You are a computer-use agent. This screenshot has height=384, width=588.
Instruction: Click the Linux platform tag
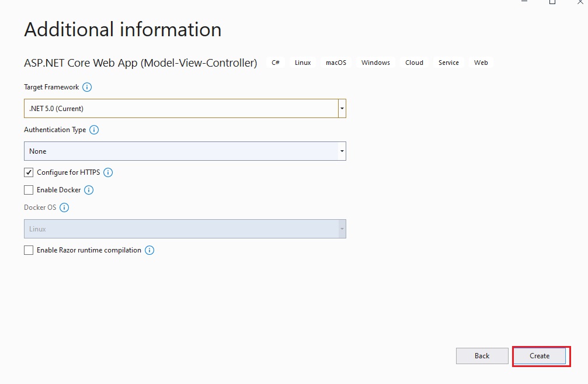pos(302,63)
